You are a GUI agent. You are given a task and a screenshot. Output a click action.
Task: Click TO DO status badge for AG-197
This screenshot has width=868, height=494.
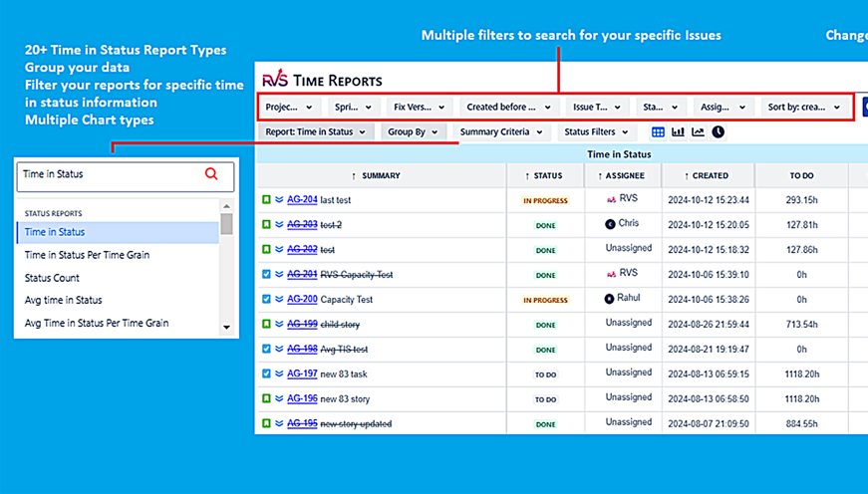pos(545,375)
